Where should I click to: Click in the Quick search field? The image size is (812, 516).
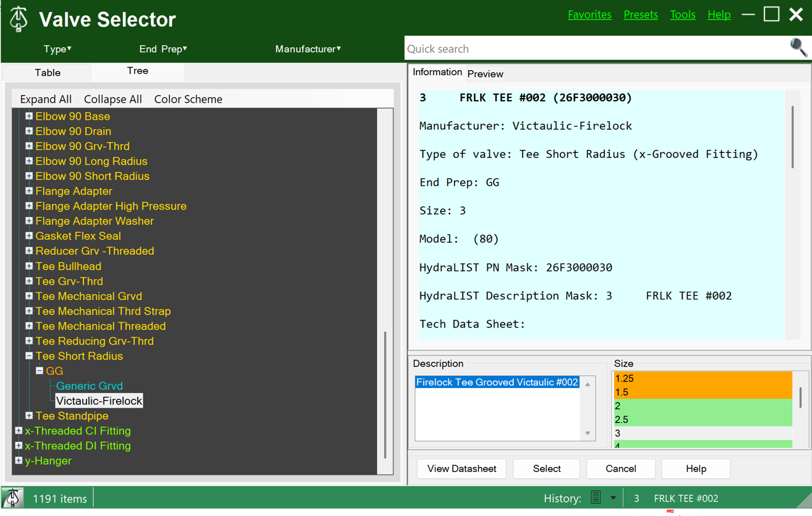(596, 48)
